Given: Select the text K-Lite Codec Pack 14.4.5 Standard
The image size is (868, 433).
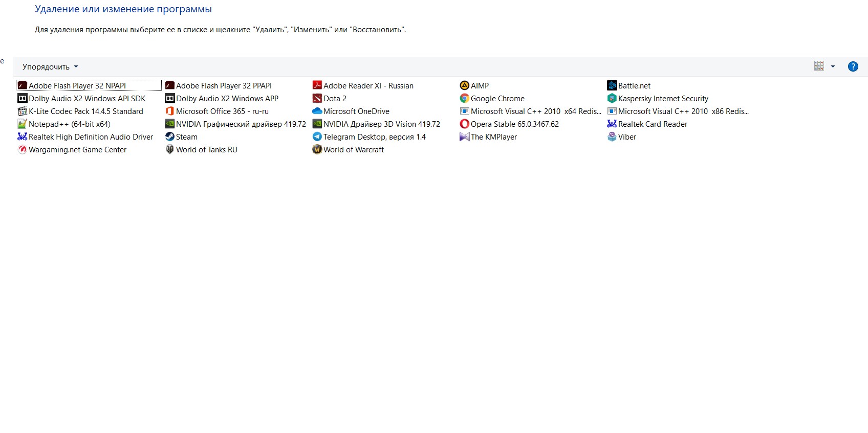Looking at the screenshot, I should (86, 111).
